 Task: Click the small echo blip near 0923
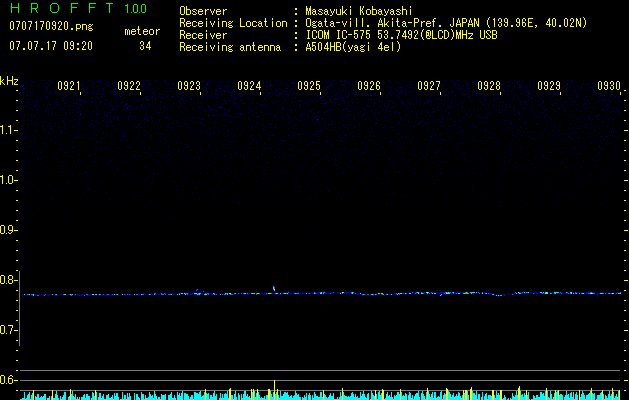(198, 291)
